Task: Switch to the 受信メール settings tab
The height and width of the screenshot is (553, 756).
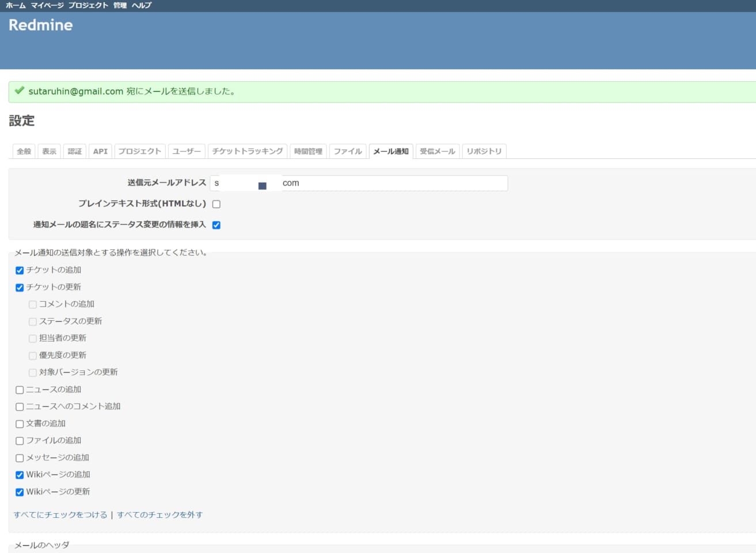Action: pyautogui.click(x=438, y=151)
